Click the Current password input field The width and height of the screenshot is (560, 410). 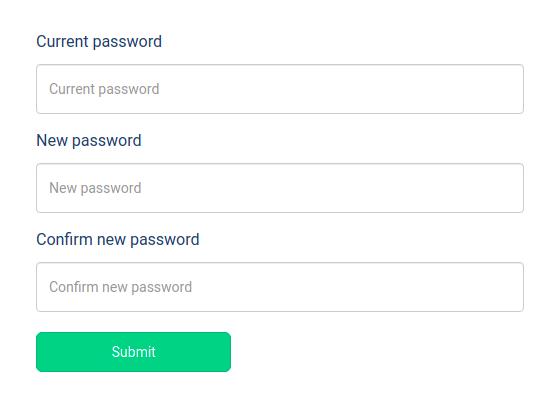click(x=280, y=89)
